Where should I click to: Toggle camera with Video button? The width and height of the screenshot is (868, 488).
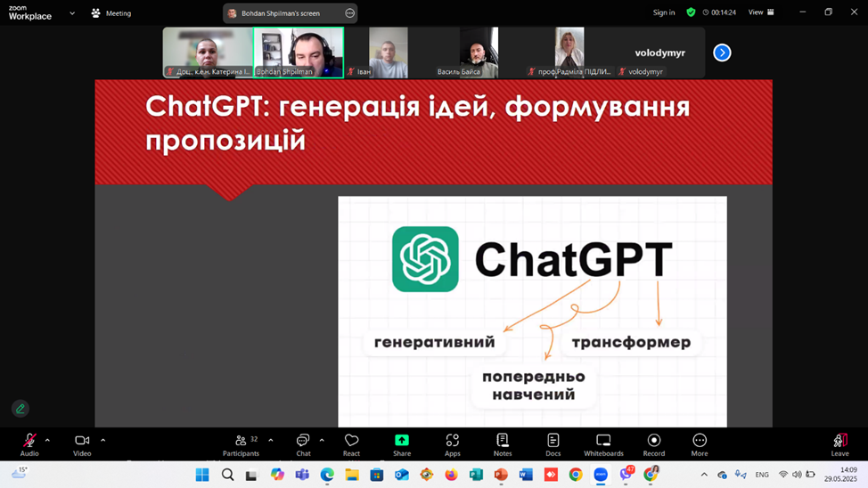click(82, 445)
